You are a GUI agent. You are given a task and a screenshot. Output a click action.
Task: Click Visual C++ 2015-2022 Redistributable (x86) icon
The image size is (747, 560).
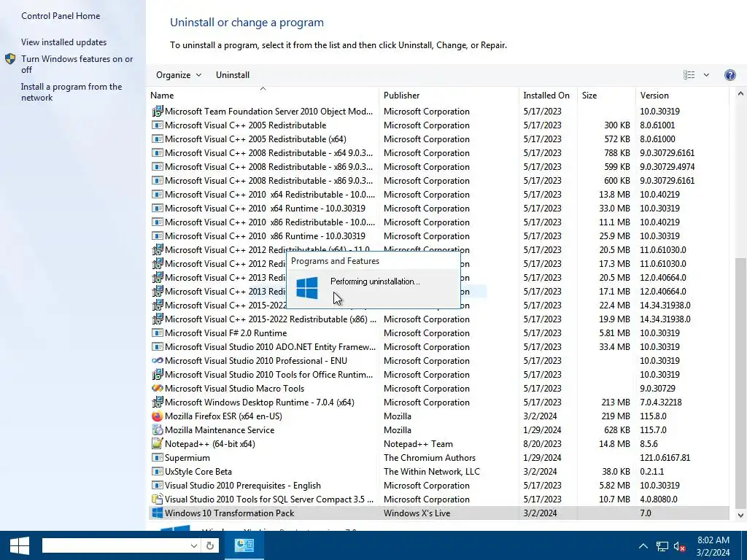coord(158,319)
